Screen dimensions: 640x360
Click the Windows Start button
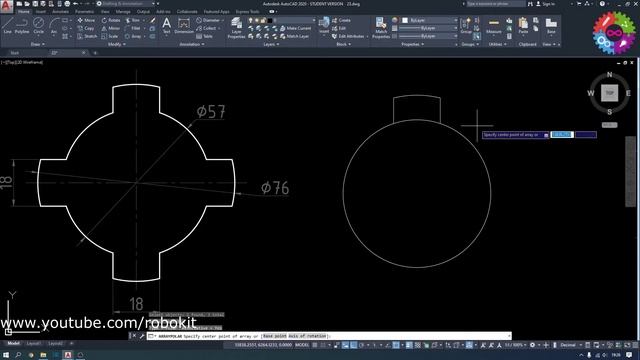click(x=6, y=355)
